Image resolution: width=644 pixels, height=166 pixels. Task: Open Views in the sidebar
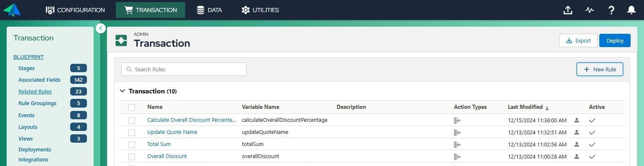25,138
